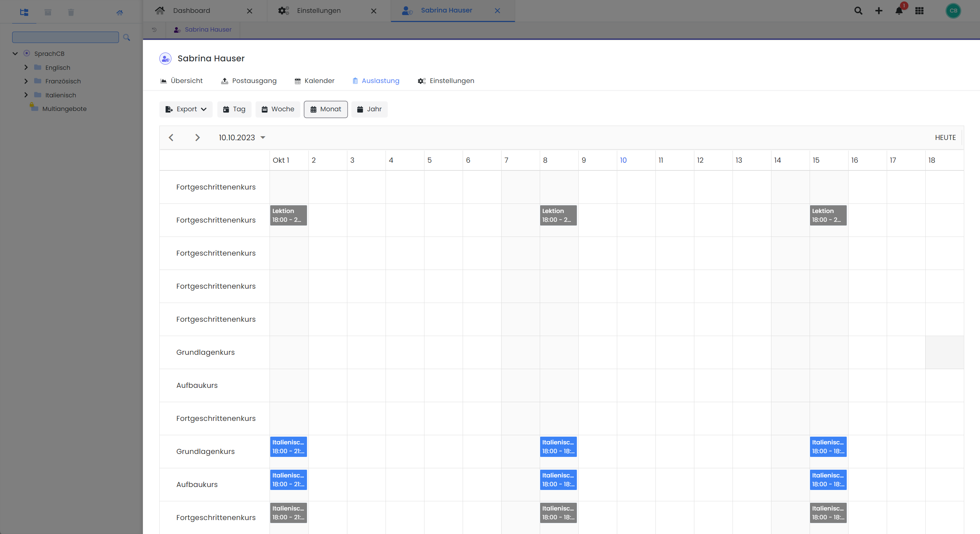Open the Export dropdown
Viewport: 980px width, 534px height.
click(186, 109)
